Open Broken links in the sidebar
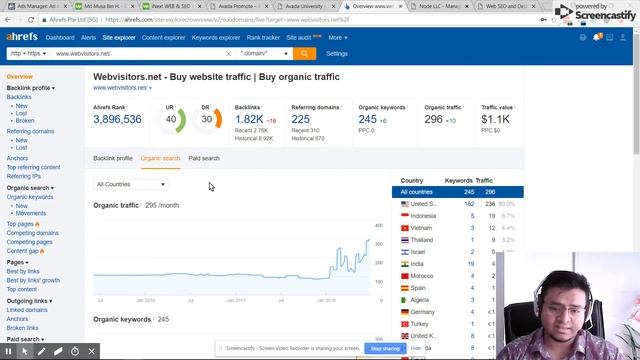This screenshot has width=640, height=360. pyautogui.click(x=22, y=328)
